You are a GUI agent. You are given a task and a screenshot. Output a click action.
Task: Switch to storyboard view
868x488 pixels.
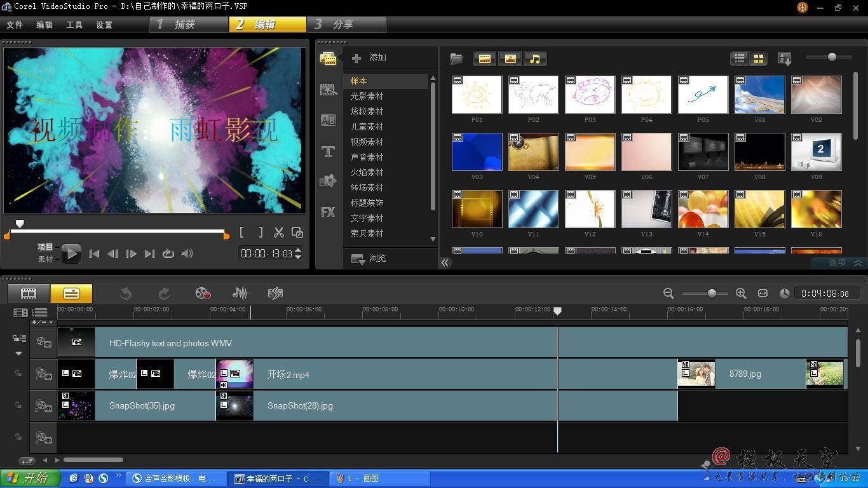click(x=29, y=294)
